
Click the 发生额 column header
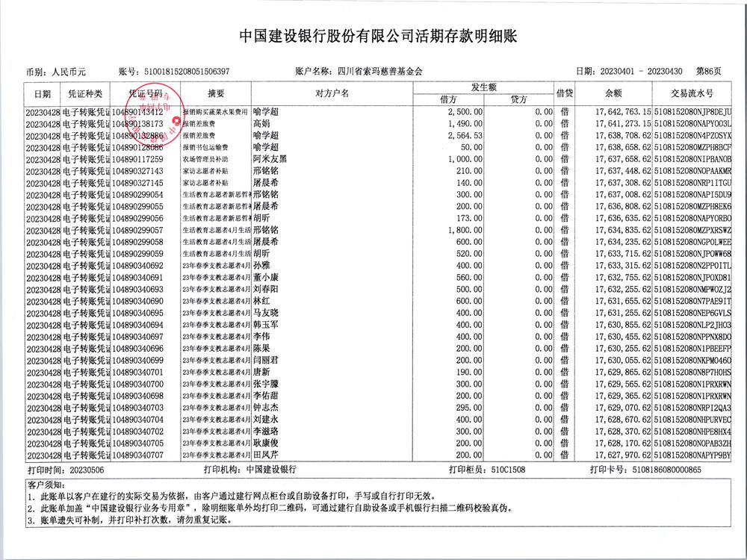coord(483,87)
